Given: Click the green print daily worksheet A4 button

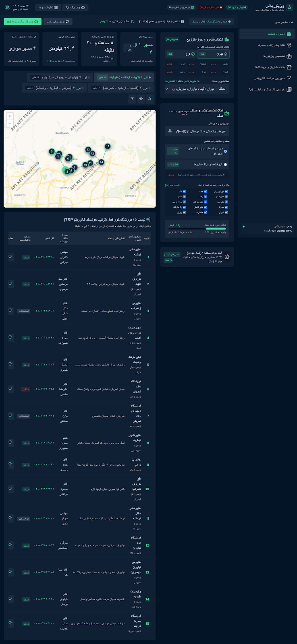Looking at the screenshot, I should [22, 21].
